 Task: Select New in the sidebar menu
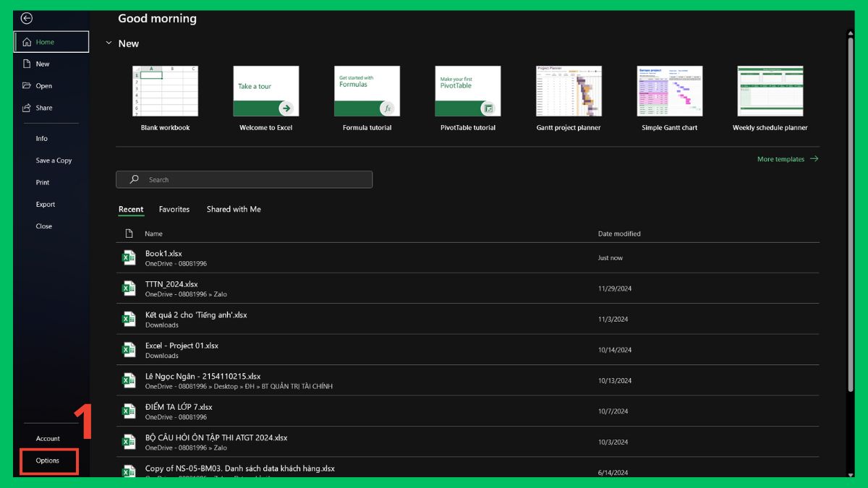click(x=51, y=64)
